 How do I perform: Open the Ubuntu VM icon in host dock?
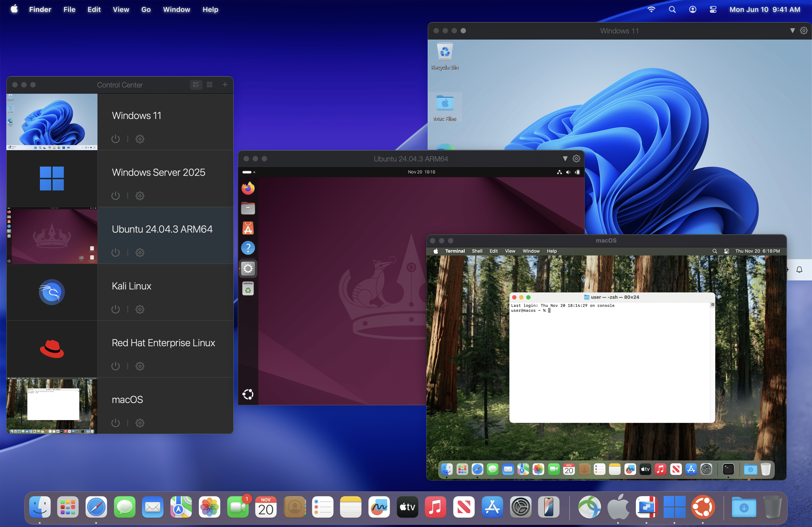[703, 507]
